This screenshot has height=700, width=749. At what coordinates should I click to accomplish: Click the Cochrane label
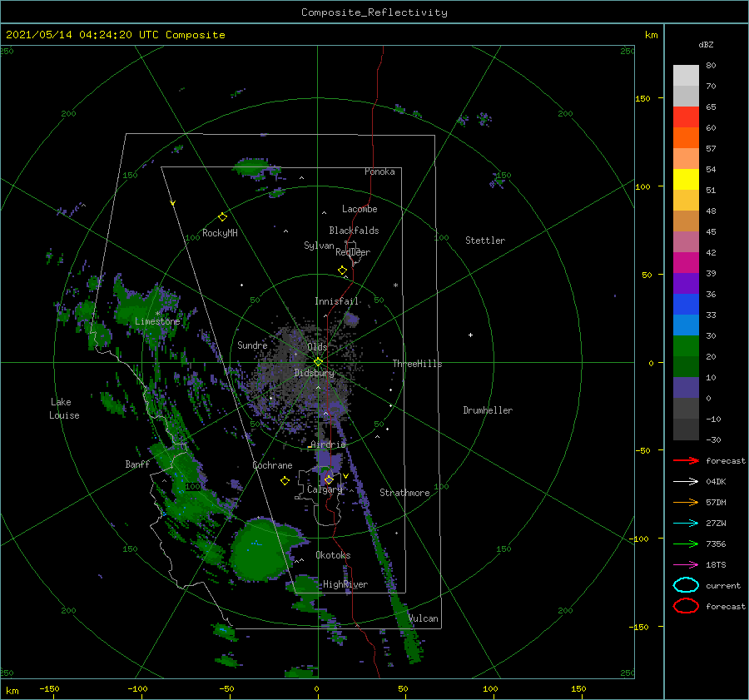(272, 465)
